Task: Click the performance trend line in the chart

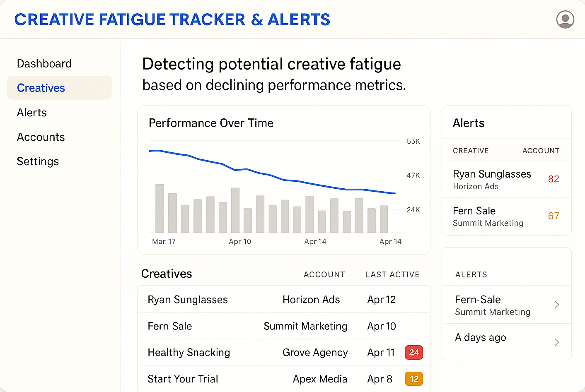Action: pos(273,176)
